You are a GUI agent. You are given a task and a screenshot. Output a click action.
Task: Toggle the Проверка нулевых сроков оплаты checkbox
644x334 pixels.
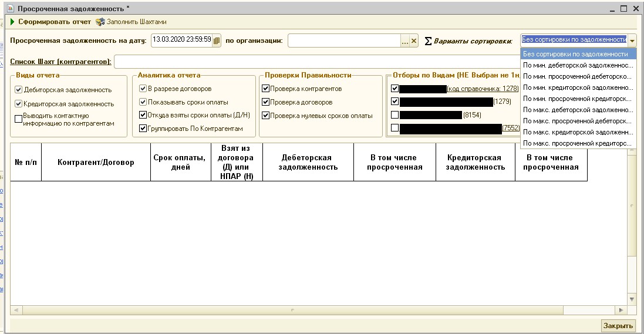(266, 116)
